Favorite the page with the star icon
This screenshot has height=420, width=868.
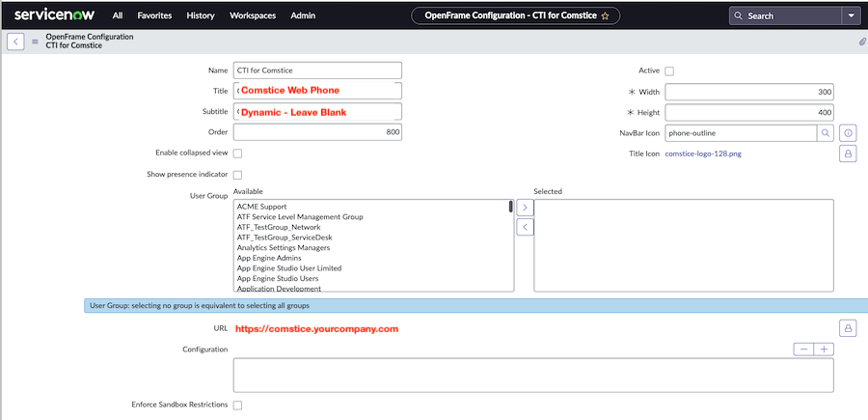605,16
